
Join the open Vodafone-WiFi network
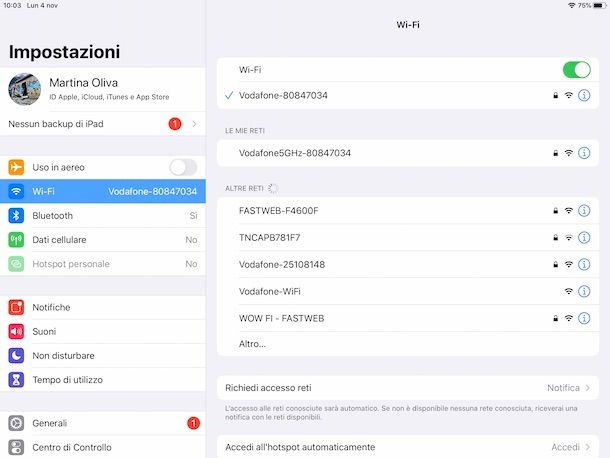pos(408,291)
